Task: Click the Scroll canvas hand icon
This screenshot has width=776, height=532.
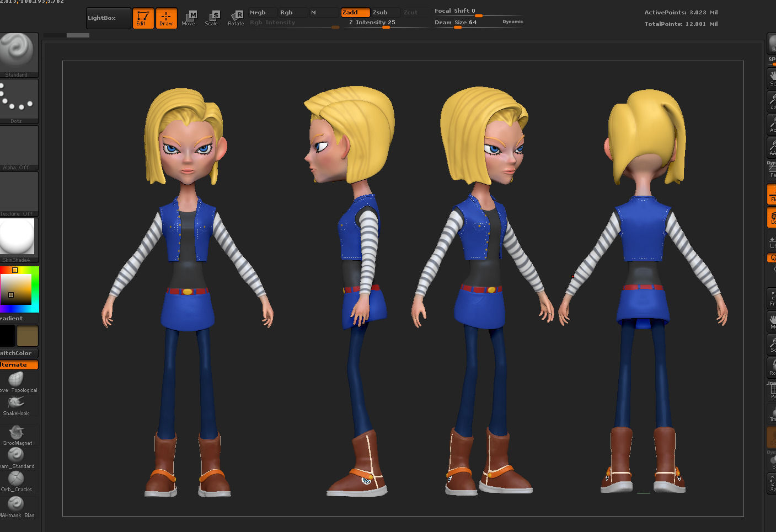Action: (772, 78)
